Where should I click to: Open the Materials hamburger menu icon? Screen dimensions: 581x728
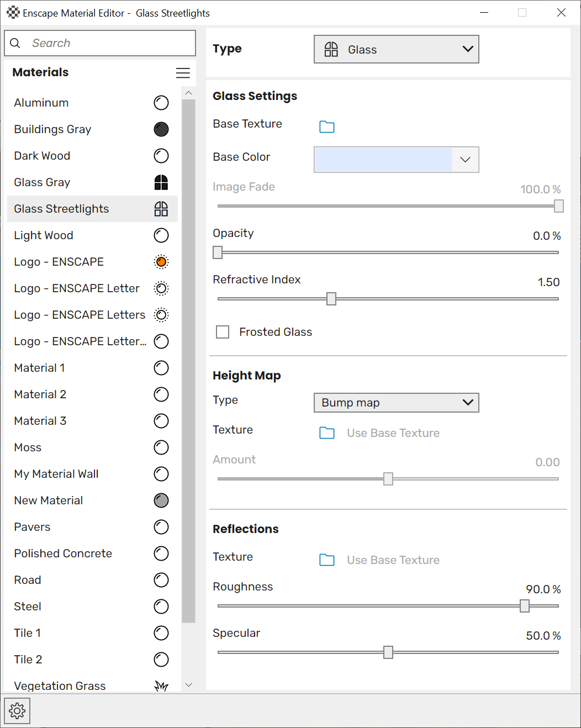tap(183, 73)
